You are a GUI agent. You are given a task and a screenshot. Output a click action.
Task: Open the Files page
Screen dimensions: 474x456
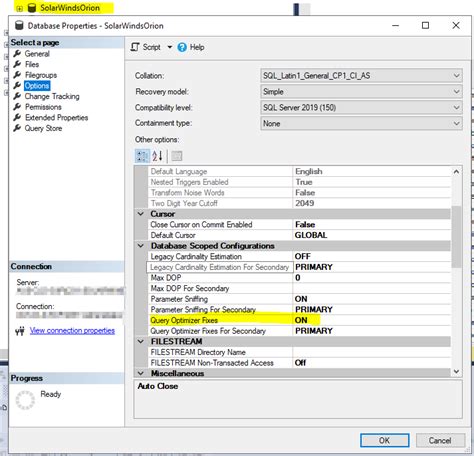[32, 64]
